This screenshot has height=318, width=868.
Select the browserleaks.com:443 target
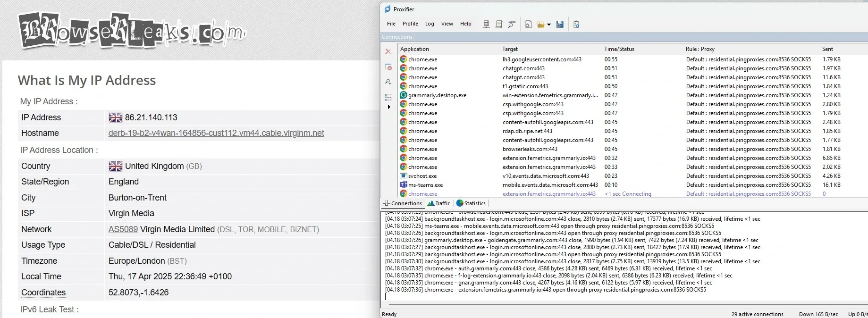point(530,149)
